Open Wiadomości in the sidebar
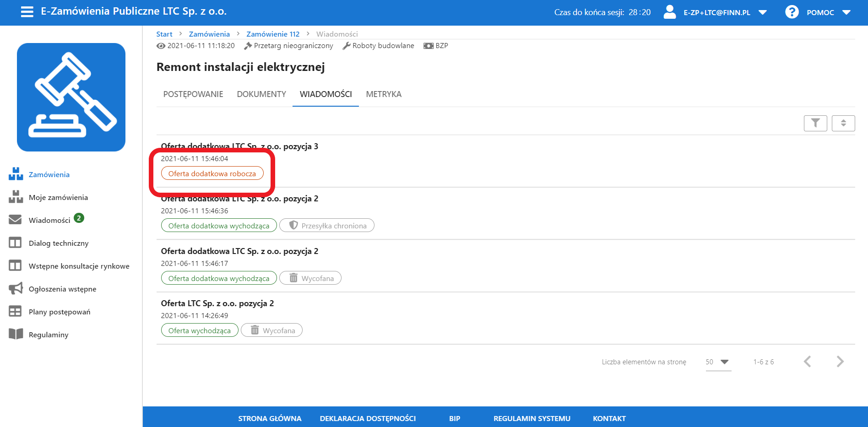Viewport: 868px width, 427px height. coord(49,220)
